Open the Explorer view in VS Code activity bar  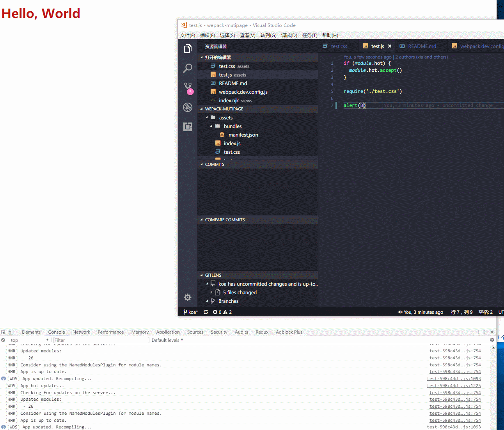[x=188, y=49]
